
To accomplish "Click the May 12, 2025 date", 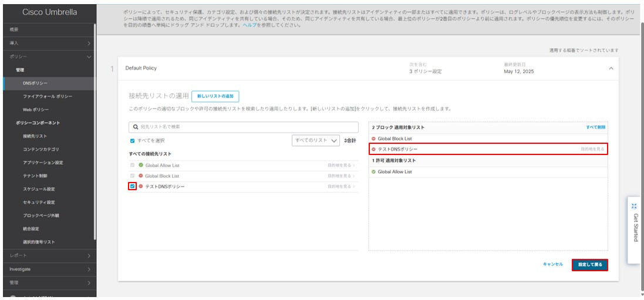I will coord(519,72).
